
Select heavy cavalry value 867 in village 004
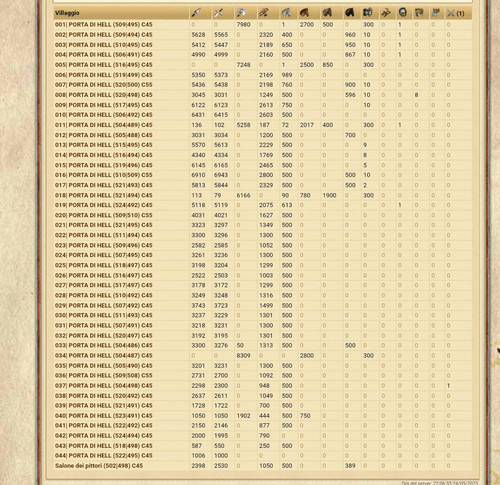coord(350,55)
